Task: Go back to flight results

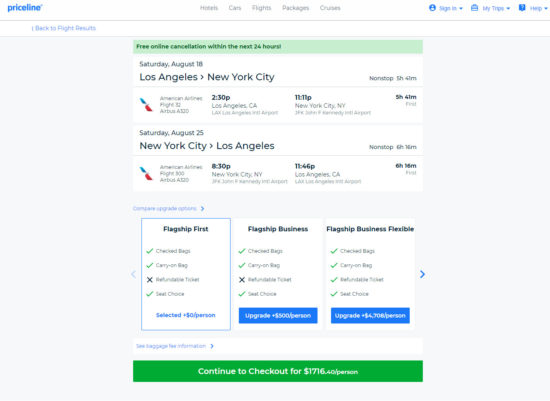Action: [63, 28]
